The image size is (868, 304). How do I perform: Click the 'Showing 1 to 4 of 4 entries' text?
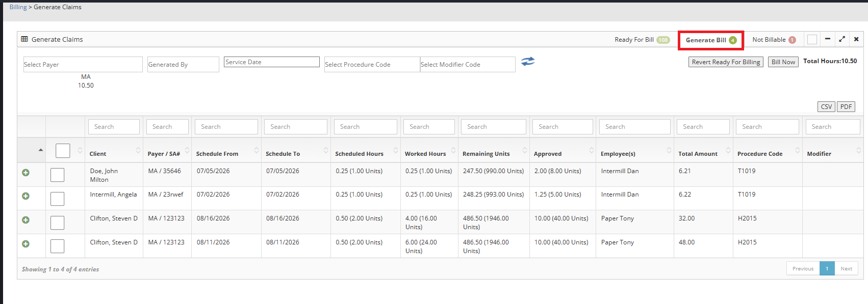point(60,269)
